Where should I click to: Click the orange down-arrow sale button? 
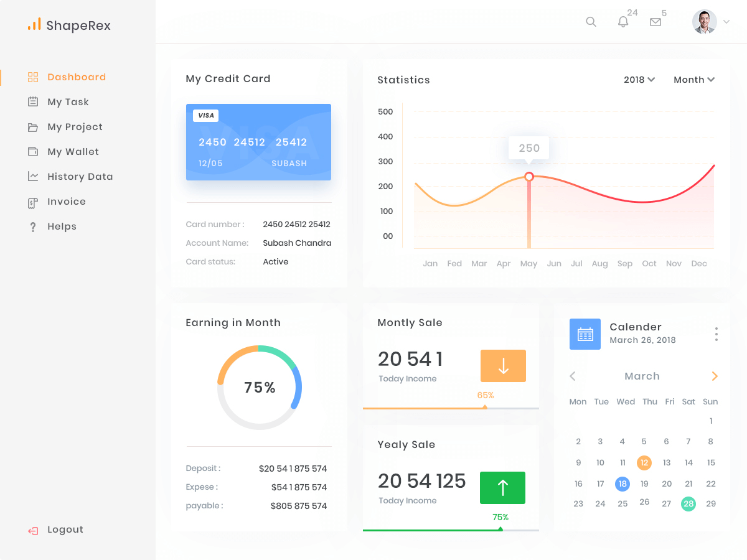click(x=503, y=366)
